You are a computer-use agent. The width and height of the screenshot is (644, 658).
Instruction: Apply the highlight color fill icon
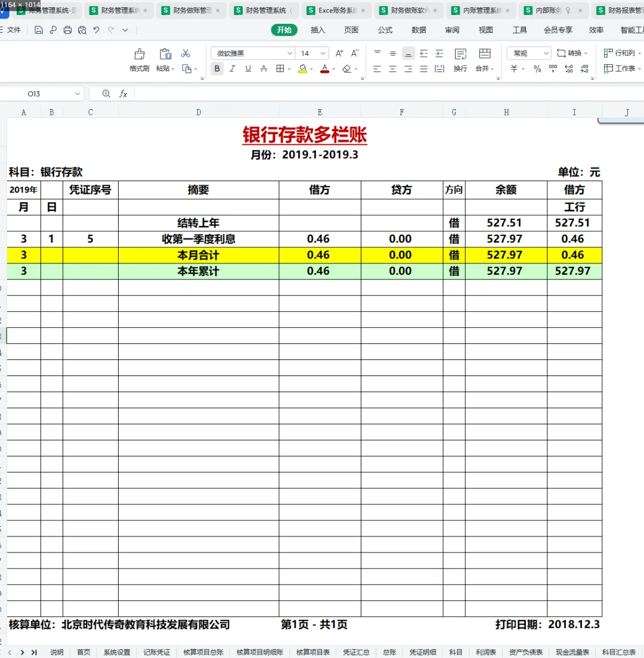[302, 69]
